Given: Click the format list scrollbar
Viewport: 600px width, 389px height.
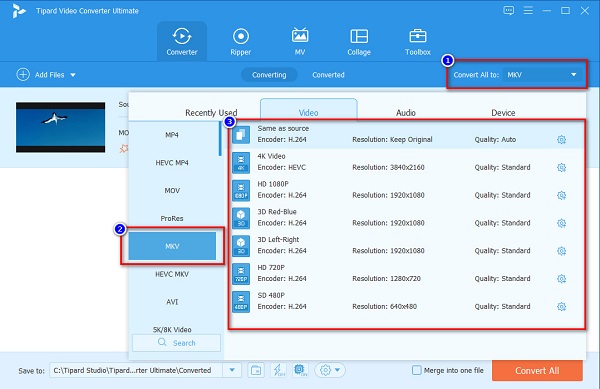Looking at the screenshot, I should [220, 139].
